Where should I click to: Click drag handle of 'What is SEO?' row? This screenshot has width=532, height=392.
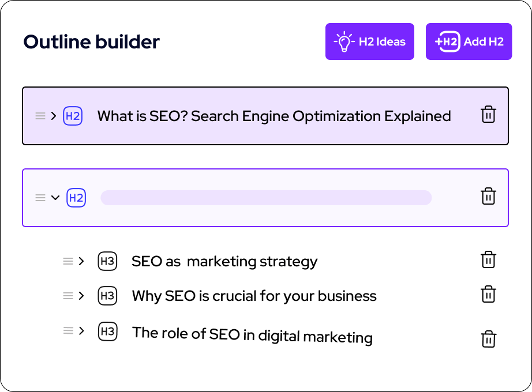pyautogui.click(x=40, y=116)
